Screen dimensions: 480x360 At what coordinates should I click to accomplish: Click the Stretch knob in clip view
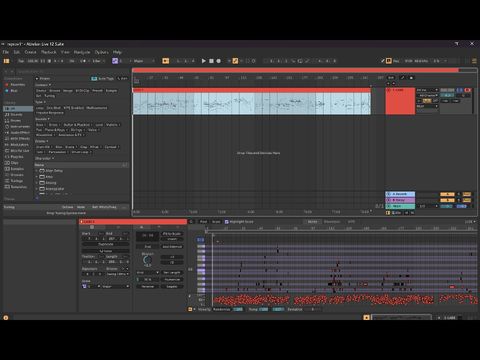[147, 260]
